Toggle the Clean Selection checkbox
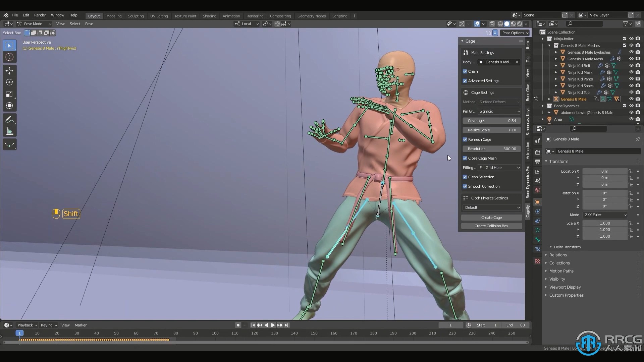Screen dimensions: 644x362 pyautogui.click(x=465, y=176)
